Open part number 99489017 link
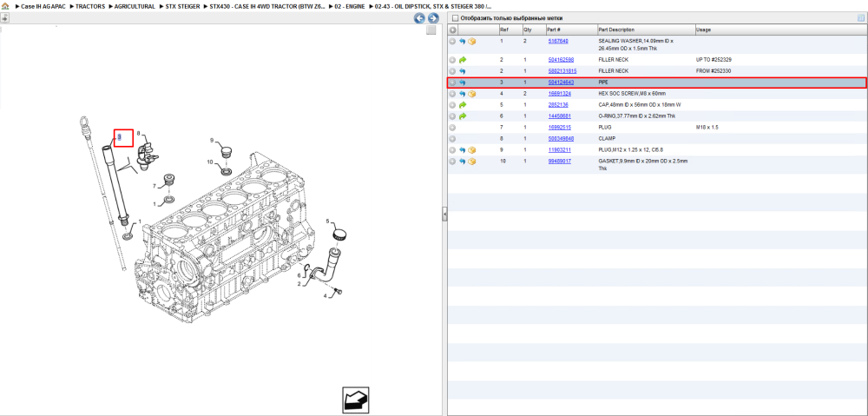This screenshot has height=416, width=868. [x=559, y=162]
